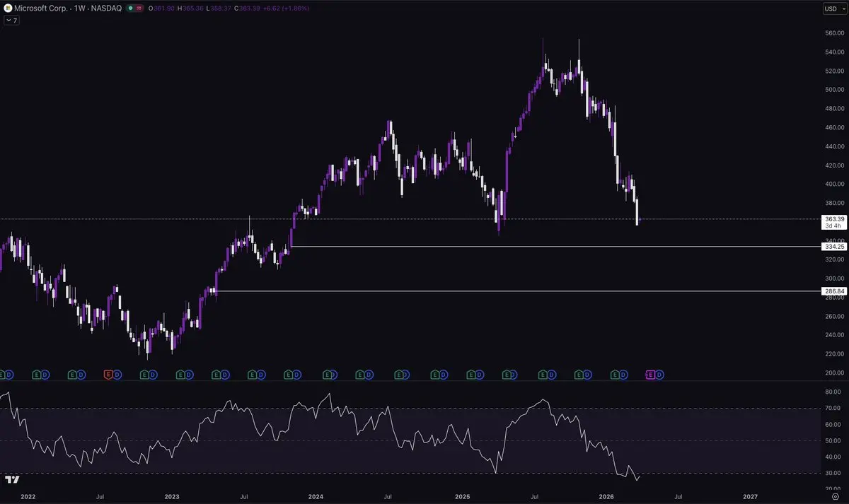Viewport: 849px width, 504px height.
Task: Click the Microsoft logo icon beside the symbol name
Action: (7, 8)
